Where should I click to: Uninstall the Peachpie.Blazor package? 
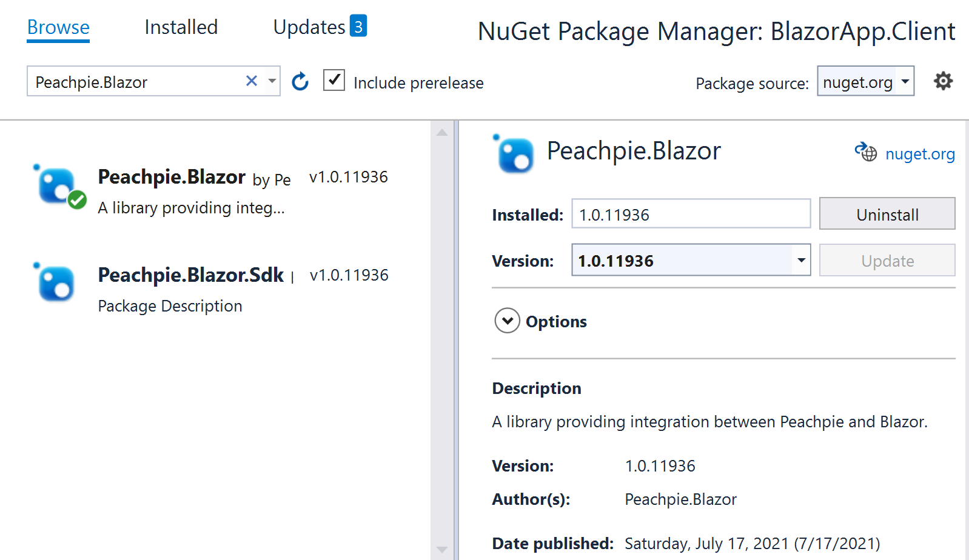(887, 214)
